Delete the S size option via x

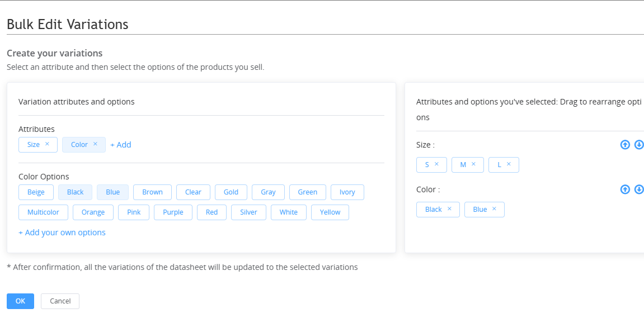point(436,164)
